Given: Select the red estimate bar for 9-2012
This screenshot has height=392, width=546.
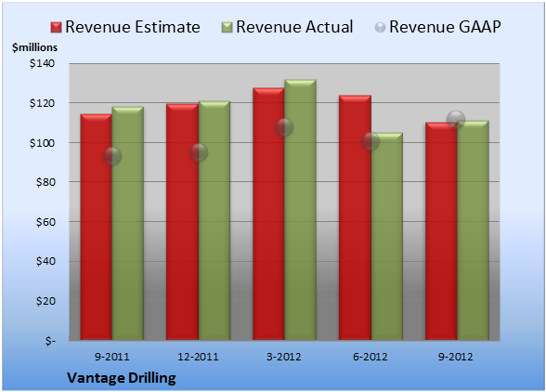Looking at the screenshot, I should [441, 231].
